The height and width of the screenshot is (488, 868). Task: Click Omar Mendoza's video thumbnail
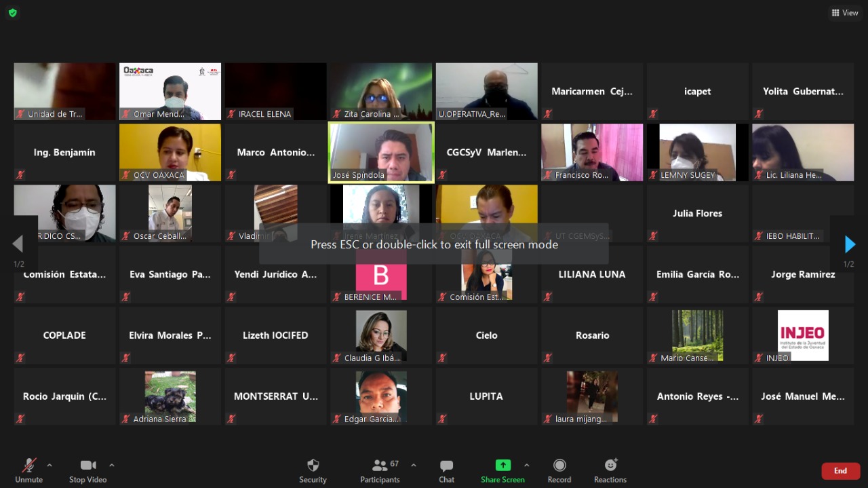click(x=170, y=92)
